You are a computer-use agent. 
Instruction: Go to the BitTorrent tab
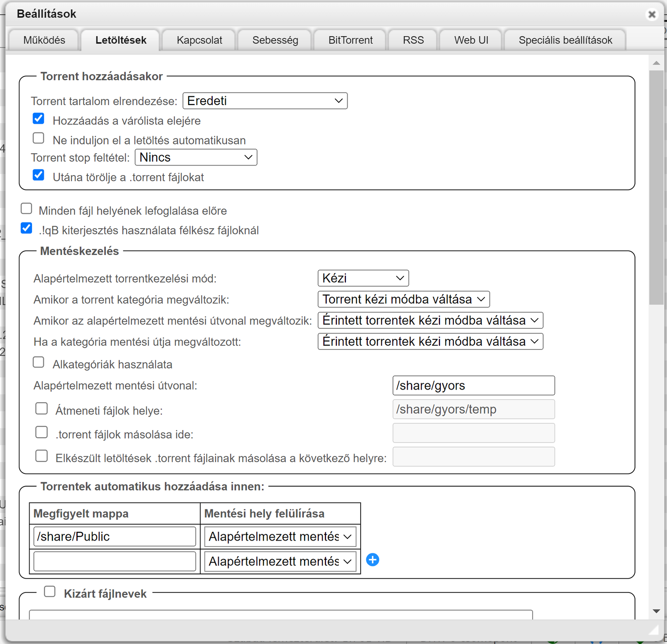coord(350,40)
